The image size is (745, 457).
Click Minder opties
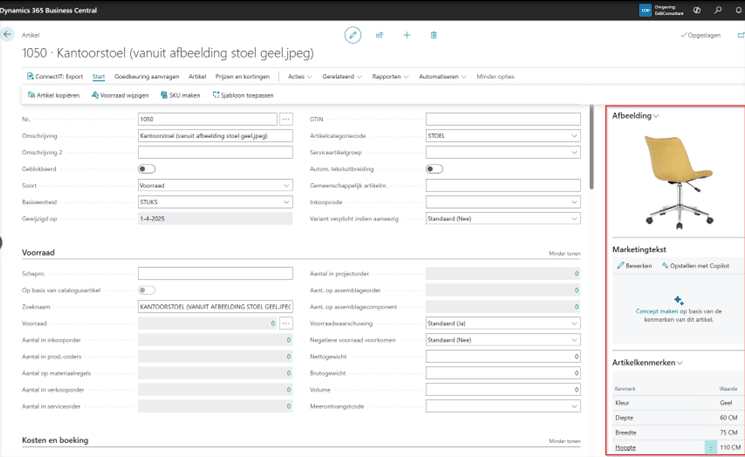coord(495,76)
